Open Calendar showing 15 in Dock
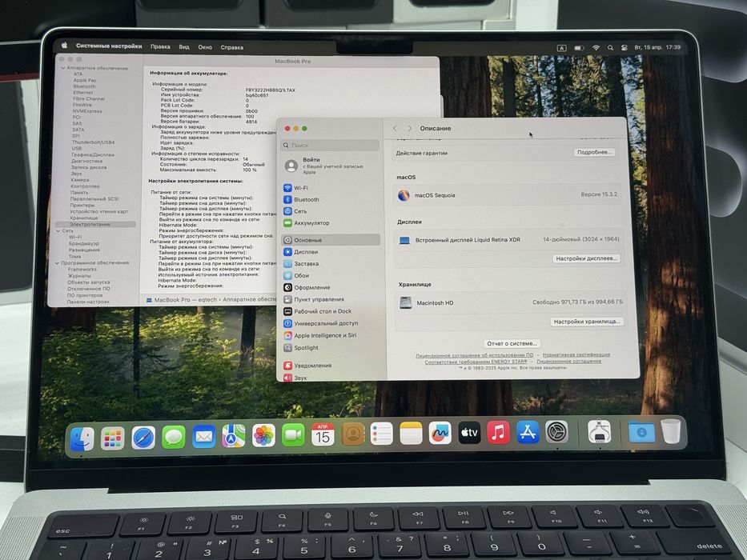The image size is (747, 560). pos(323,434)
